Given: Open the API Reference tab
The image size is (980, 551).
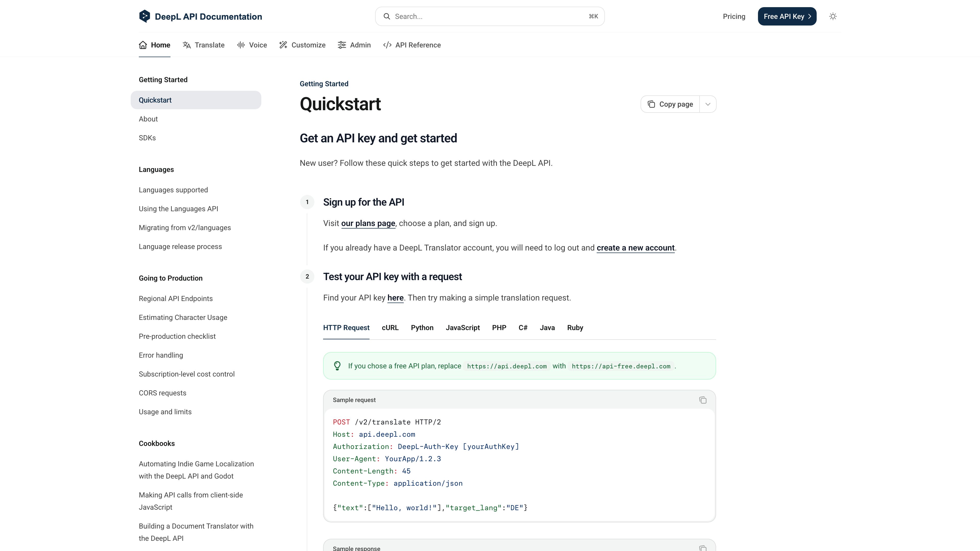Looking at the screenshot, I should pos(412,45).
